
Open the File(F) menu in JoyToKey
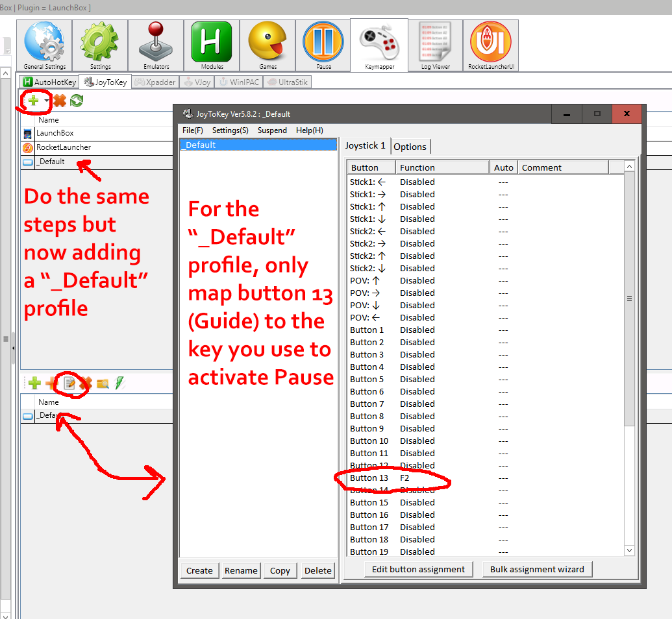pyautogui.click(x=193, y=130)
